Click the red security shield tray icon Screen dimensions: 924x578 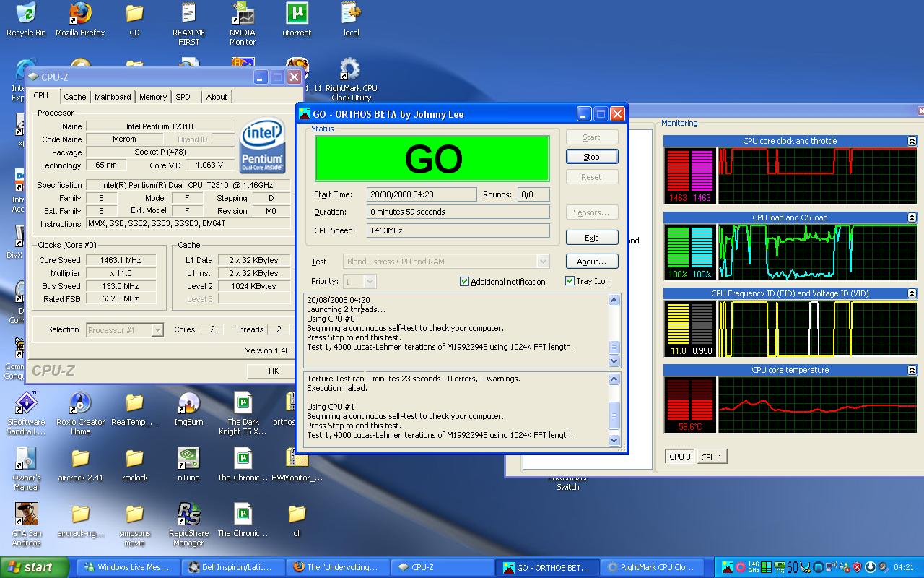click(x=857, y=567)
